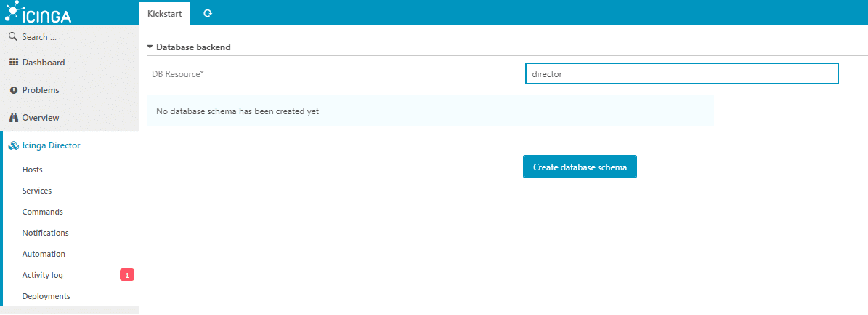
Task: Click the Overview binoculars icon
Action: point(15,118)
